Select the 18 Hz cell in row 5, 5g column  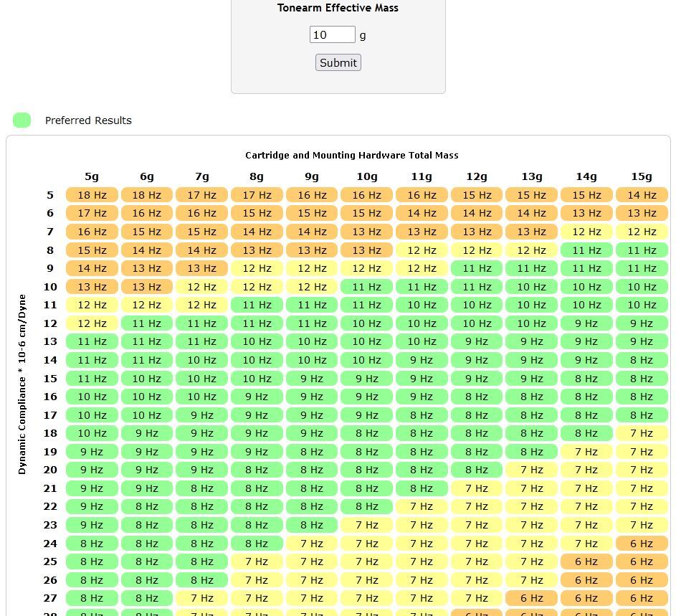point(92,195)
